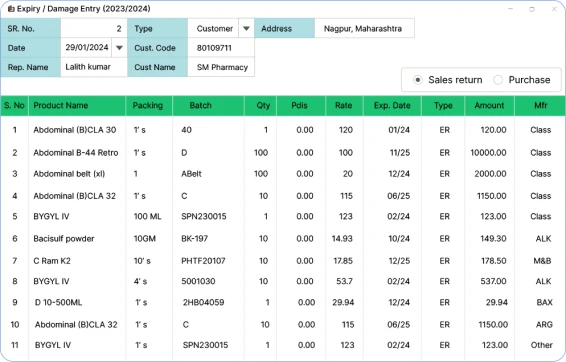Click amount cell 10000.00

[488, 153]
